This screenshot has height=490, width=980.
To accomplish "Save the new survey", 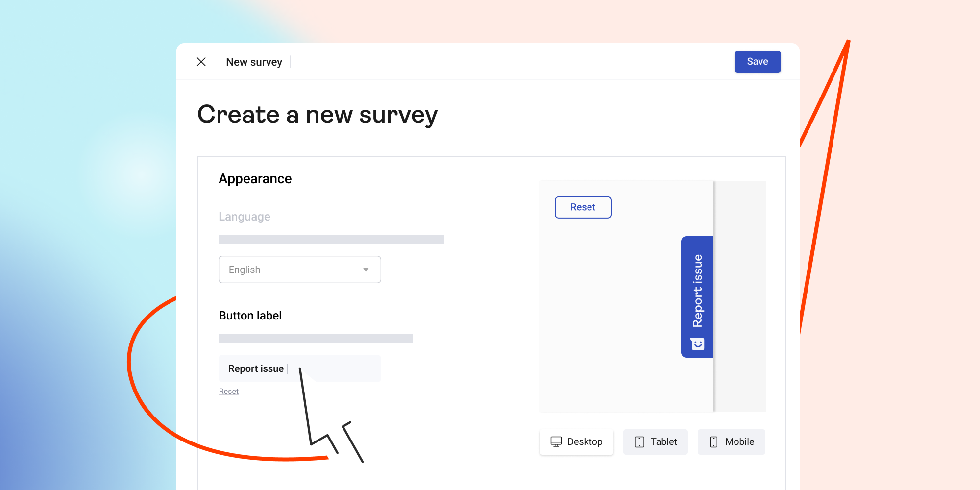I will point(757,62).
